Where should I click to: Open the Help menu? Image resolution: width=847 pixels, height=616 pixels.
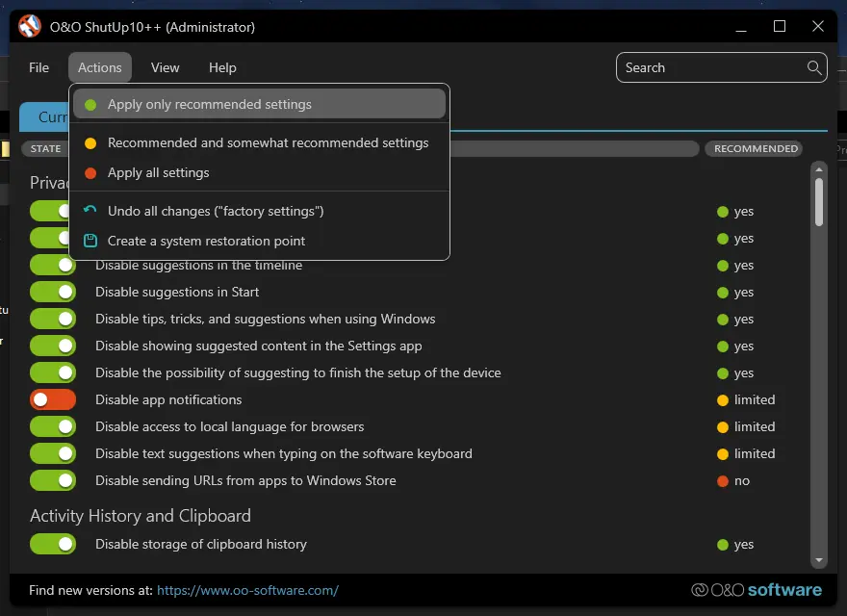[x=222, y=67]
